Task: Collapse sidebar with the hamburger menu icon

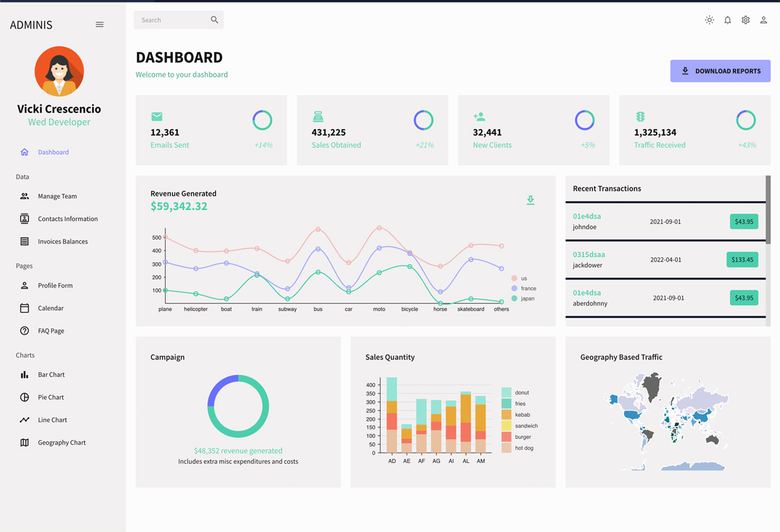Action: click(99, 25)
